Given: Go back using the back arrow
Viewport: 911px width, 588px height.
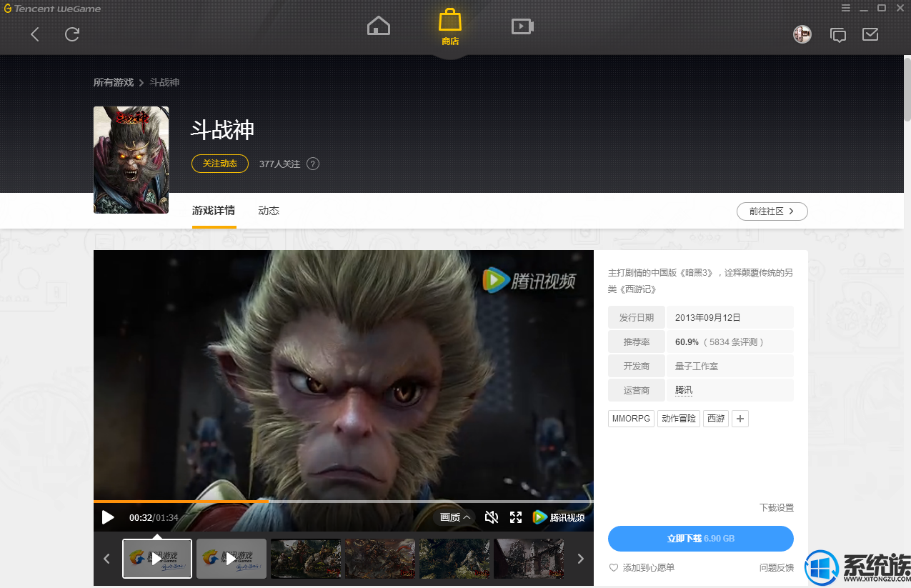Looking at the screenshot, I should coord(34,34).
